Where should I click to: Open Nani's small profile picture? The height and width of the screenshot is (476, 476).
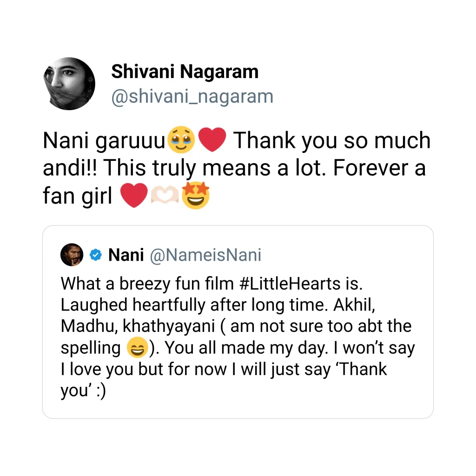[x=72, y=255]
